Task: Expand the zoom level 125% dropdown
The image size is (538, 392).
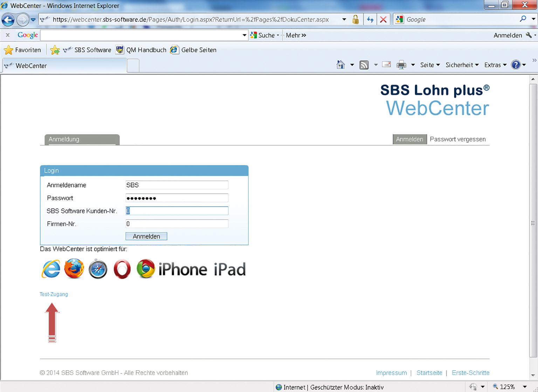Action: pos(525,387)
